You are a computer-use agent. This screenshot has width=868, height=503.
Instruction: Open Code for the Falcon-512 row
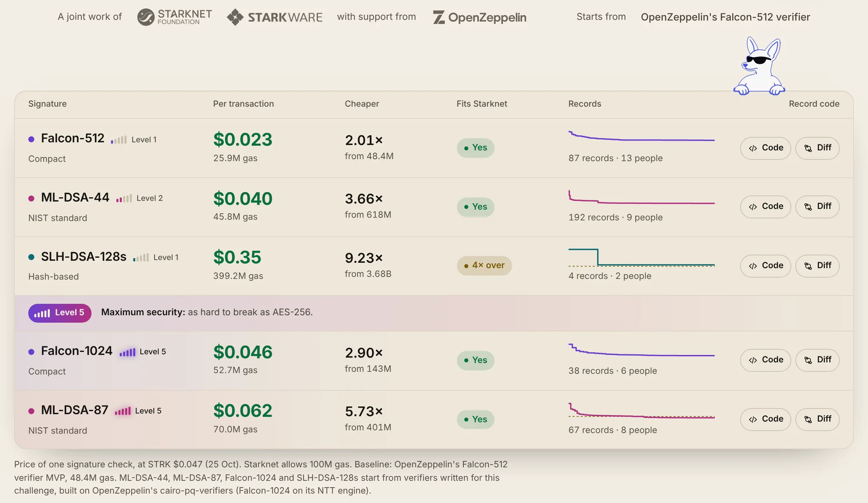click(765, 148)
